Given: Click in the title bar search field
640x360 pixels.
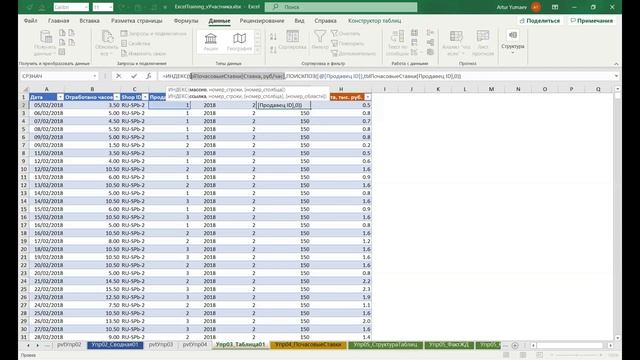Looking at the screenshot, I should pos(341,7).
